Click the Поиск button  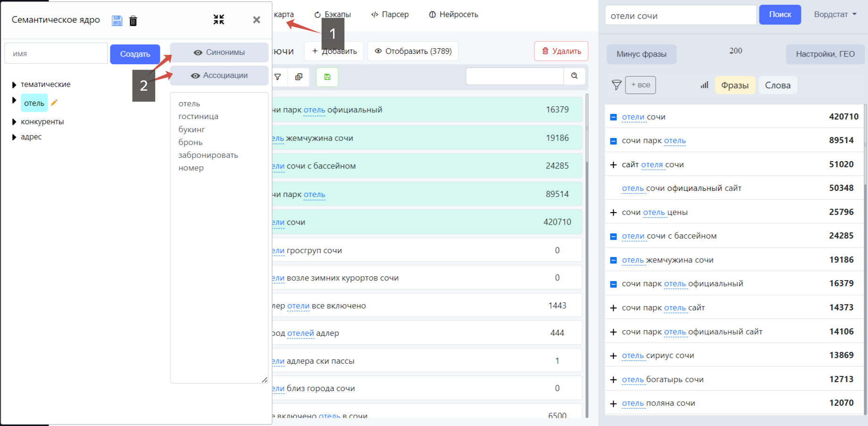pos(780,15)
